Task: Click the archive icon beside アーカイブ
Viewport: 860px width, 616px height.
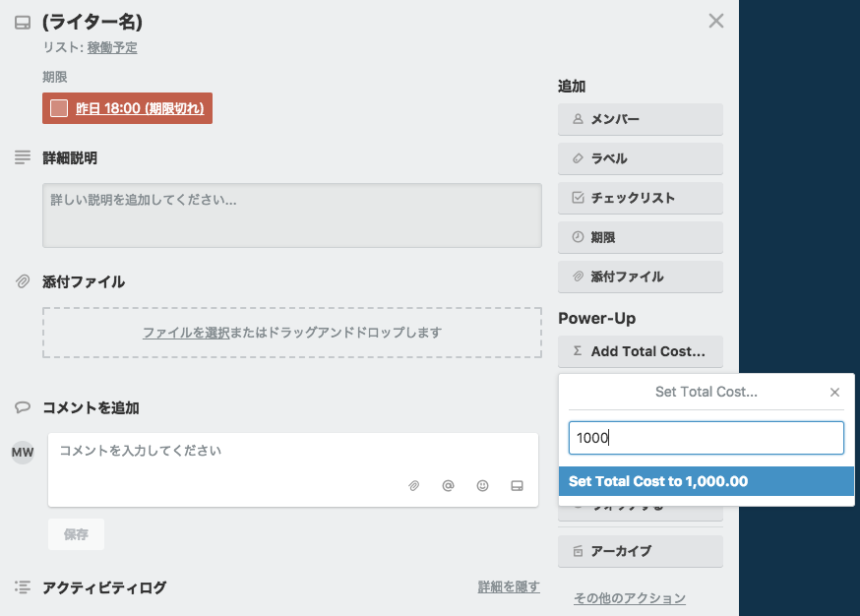Action: 578,551
